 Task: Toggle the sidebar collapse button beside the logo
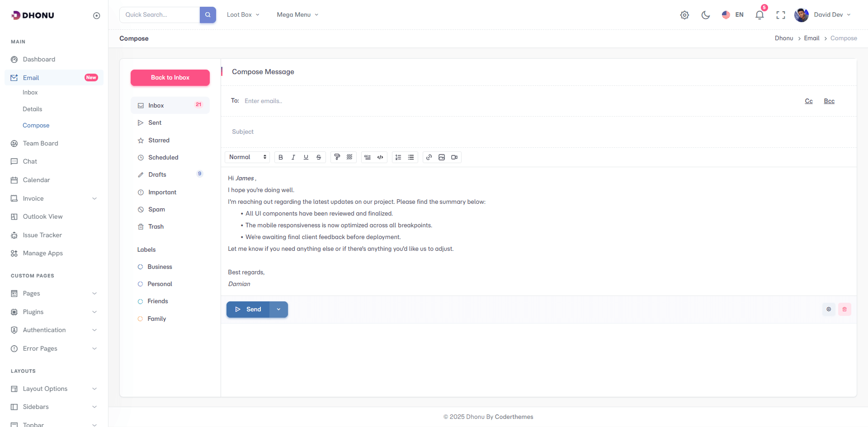(96, 16)
